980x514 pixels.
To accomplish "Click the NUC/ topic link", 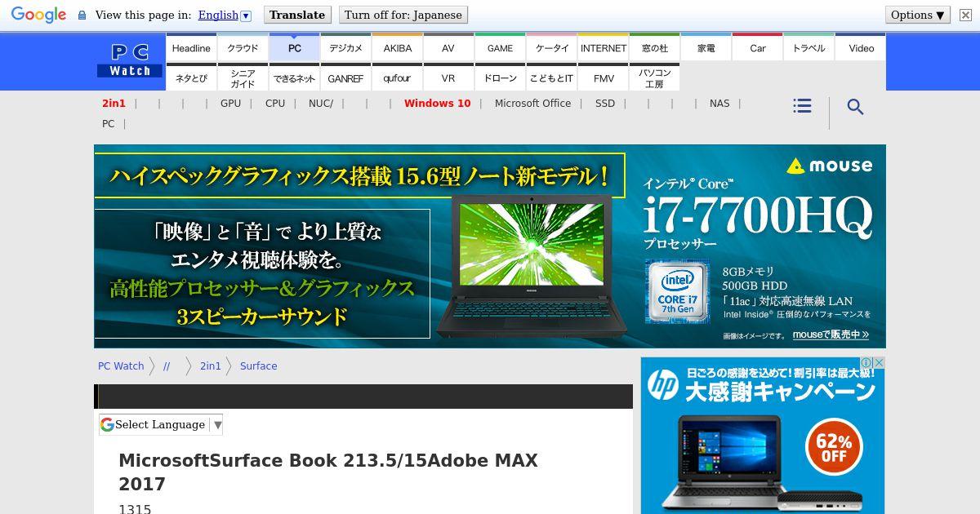I will (x=321, y=103).
